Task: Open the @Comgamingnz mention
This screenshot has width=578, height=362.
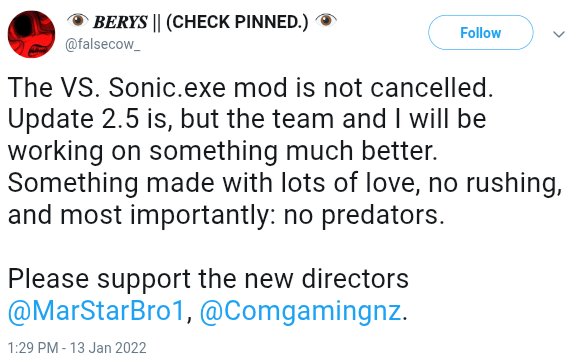Action: tap(300, 312)
